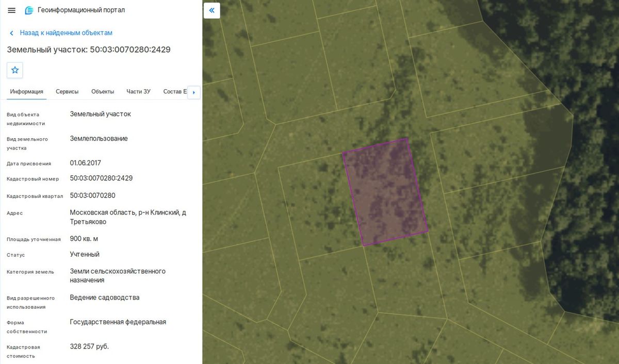Click the address Московская область, р-н Клинский
This screenshot has height=364, width=619.
click(x=128, y=217)
